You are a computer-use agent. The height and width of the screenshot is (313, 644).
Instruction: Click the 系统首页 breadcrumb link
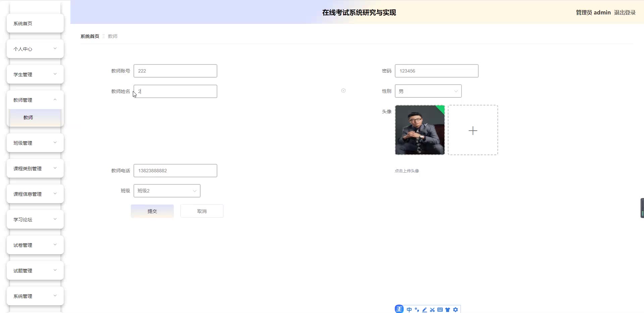pos(90,36)
